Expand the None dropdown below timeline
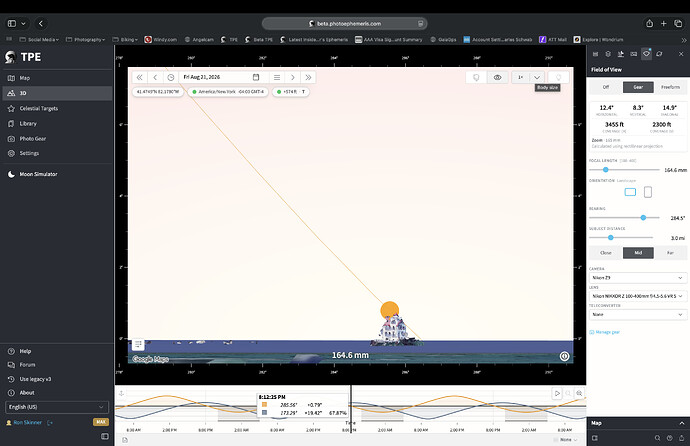The image size is (690, 446). pos(565,440)
